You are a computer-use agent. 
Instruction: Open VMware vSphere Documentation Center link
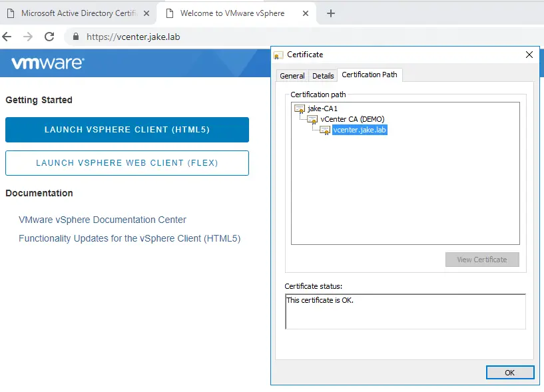[x=103, y=220]
